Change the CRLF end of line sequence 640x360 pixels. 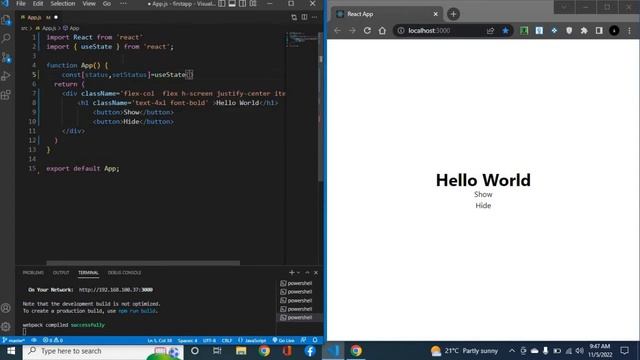pyautogui.click(x=227, y=340)
